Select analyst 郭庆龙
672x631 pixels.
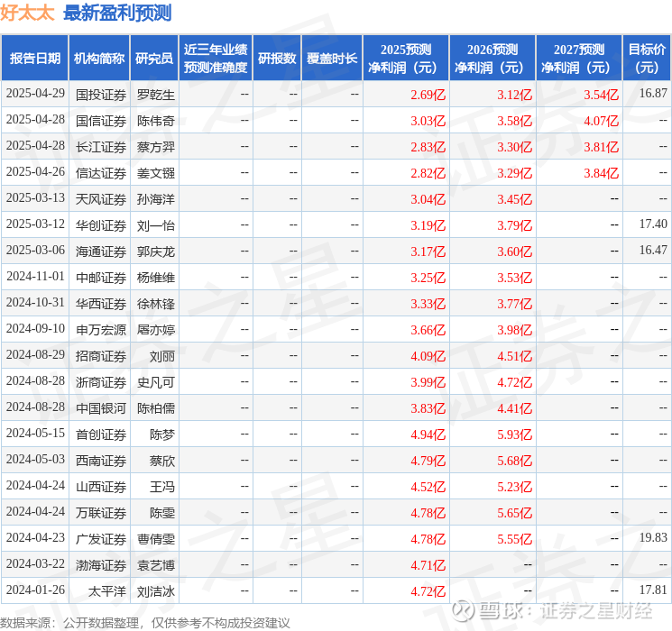point(156,251)
